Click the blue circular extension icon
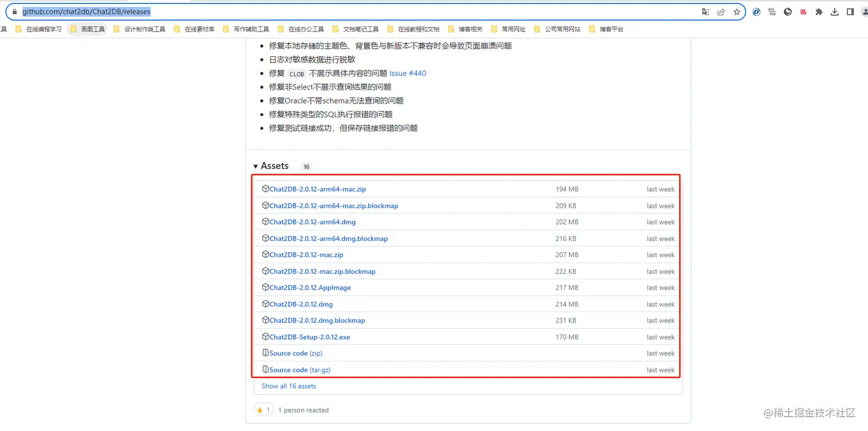868x431 pixels. point(757,11)
